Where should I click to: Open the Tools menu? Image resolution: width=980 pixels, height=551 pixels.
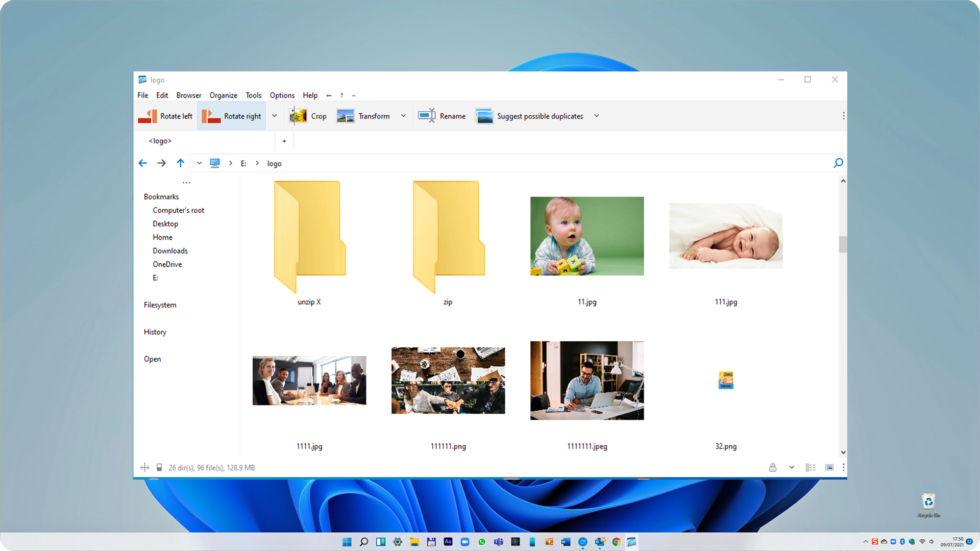coord(253,95)
